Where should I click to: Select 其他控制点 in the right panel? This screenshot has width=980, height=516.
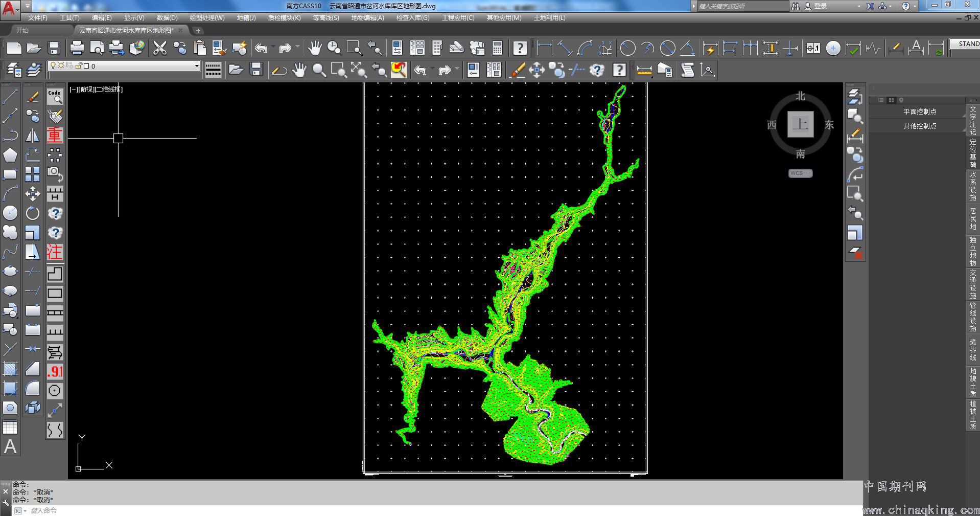pyautogui.click(x=919, y=126)
